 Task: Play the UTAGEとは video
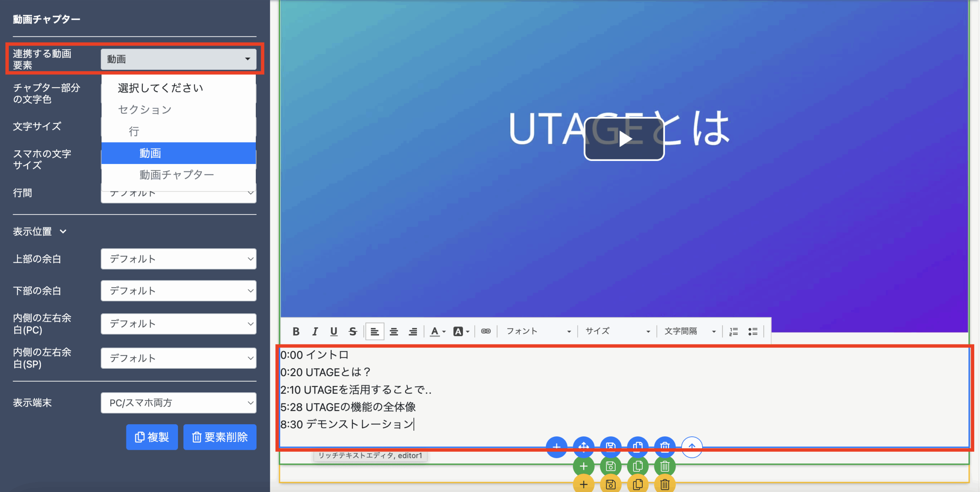624,139
